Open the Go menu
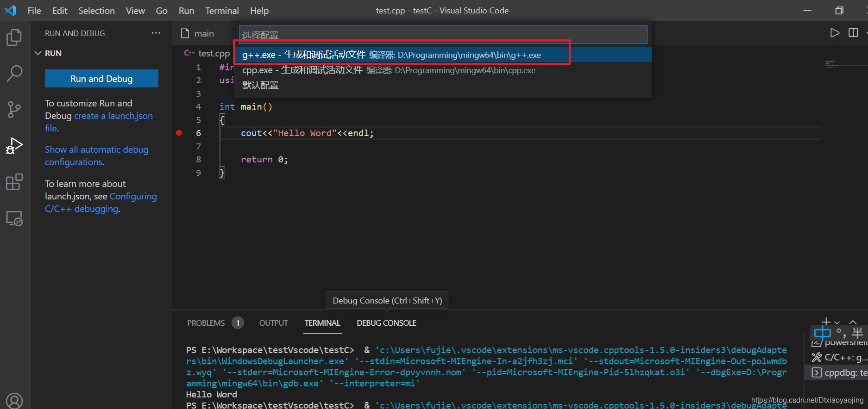 pos(162,10)
